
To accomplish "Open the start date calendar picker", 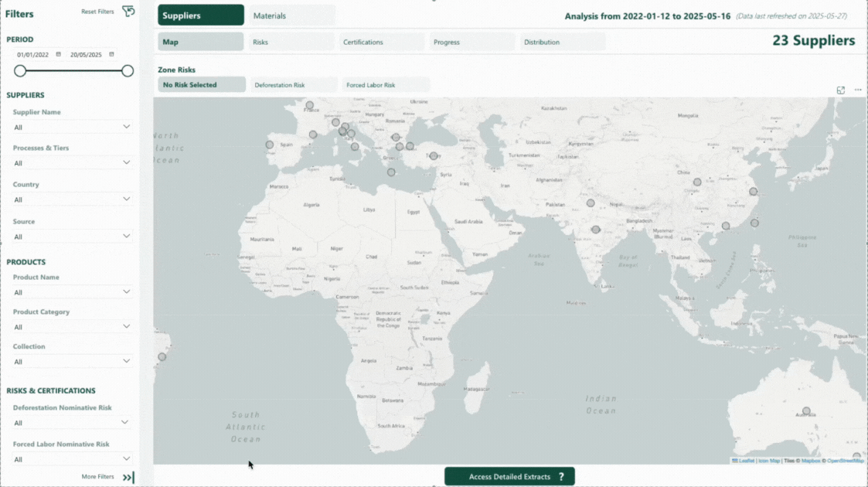I will click(x=59, y=54).
